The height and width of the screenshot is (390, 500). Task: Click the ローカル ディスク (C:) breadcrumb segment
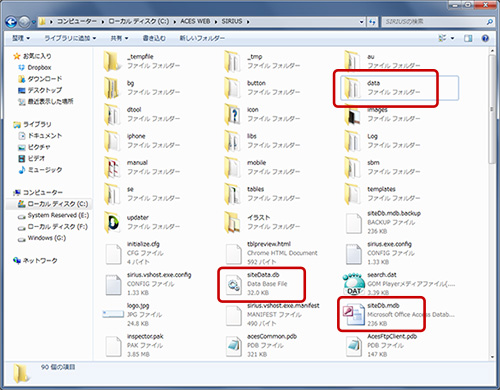pyautogui.click(x=139, y=21)
